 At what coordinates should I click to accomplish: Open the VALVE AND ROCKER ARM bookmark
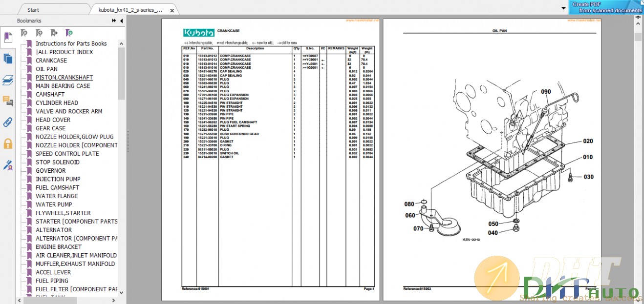pos(69,111)
